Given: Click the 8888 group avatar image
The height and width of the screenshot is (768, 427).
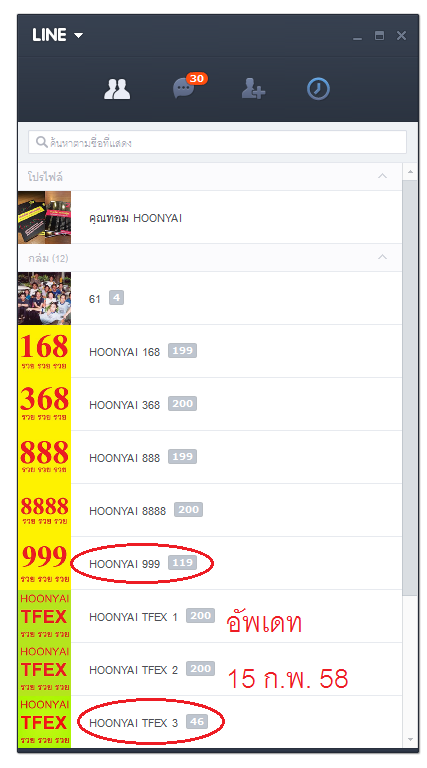Looking at the screenshot, I should [x=45, y=510].
